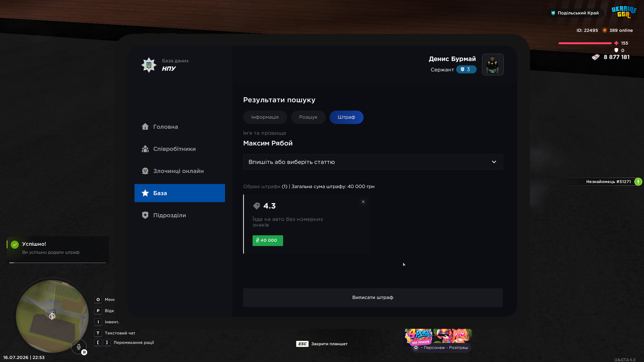This screenshot has height=362, width=644.
Task: Click the Виписати штраф button
Action: point(373,297)
